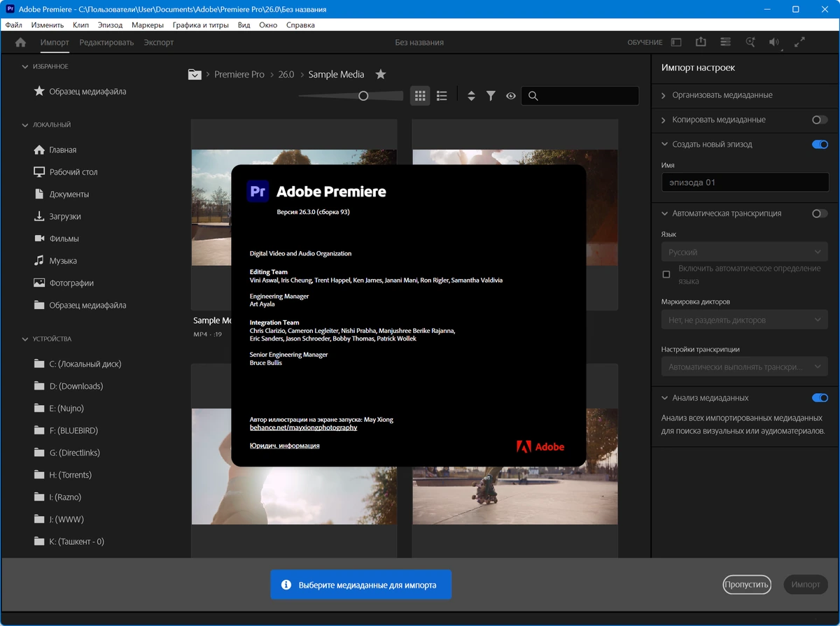Open Музыка music location

pyautogui.click(x=55, y=261)
